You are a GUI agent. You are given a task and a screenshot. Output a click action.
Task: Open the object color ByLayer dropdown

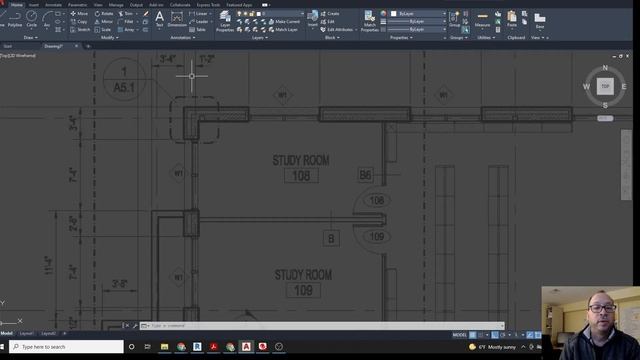pos(418,13)
